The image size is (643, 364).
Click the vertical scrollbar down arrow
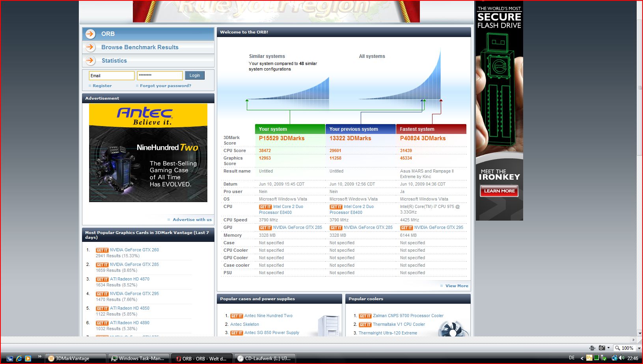pos(639,333)
